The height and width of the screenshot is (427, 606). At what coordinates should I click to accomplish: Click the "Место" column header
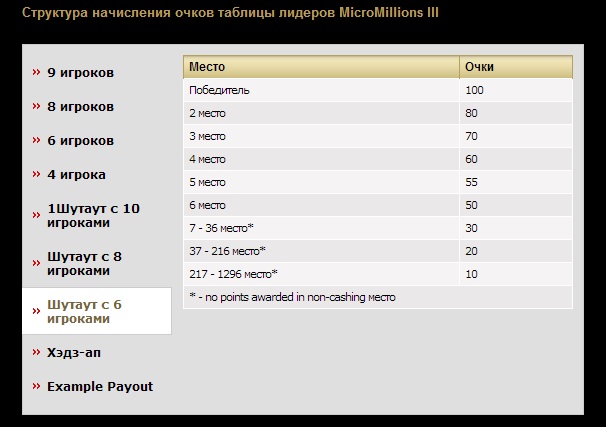click(x=321, y=67)
